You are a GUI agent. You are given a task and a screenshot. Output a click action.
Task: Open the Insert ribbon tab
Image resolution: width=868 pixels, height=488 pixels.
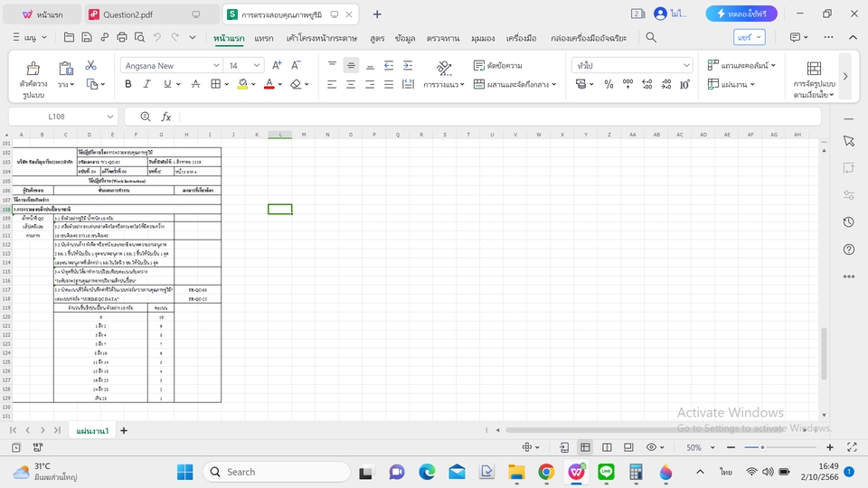(264, 38)
